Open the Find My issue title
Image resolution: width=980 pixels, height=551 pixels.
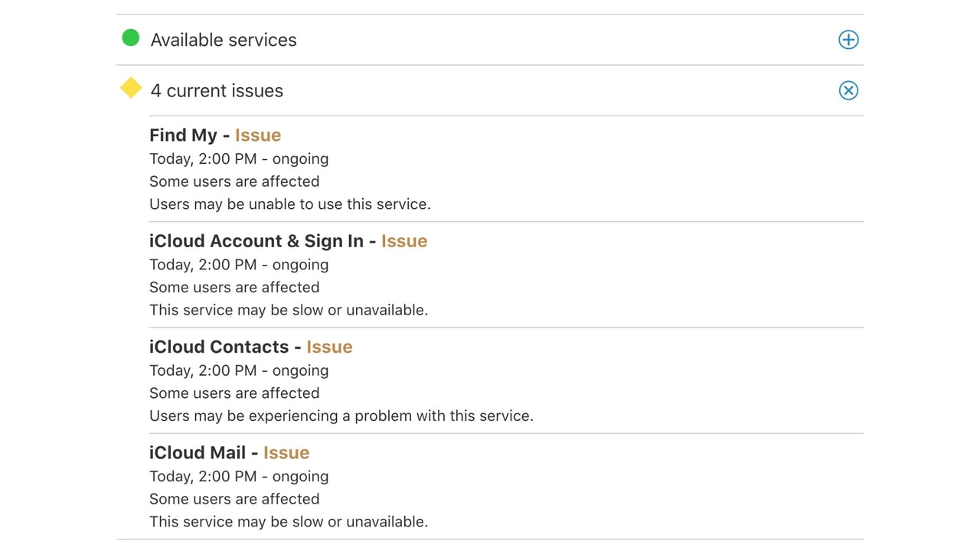(x=183, y=135)
